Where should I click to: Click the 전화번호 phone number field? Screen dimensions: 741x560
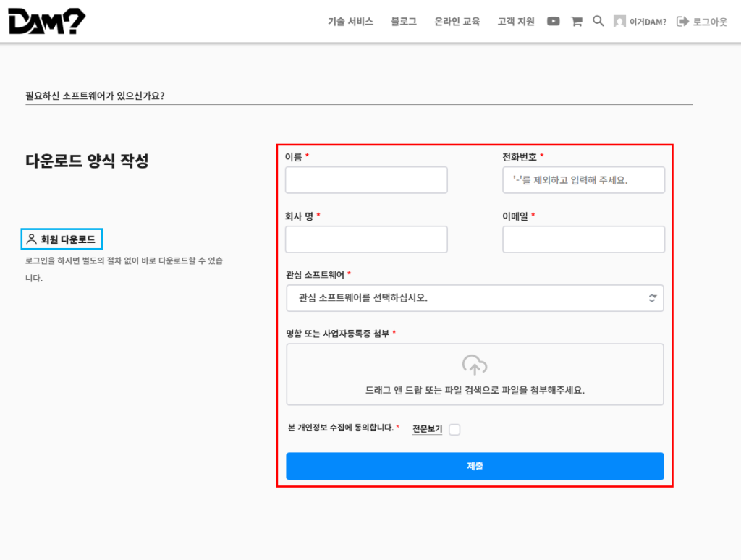583,179
